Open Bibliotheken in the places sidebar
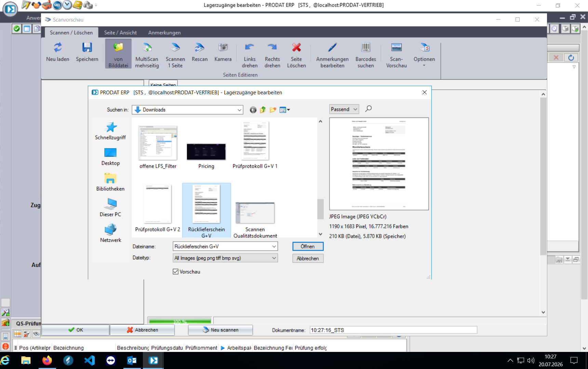Viewport: 588px width, 369px height. click(x=110, y=182)
